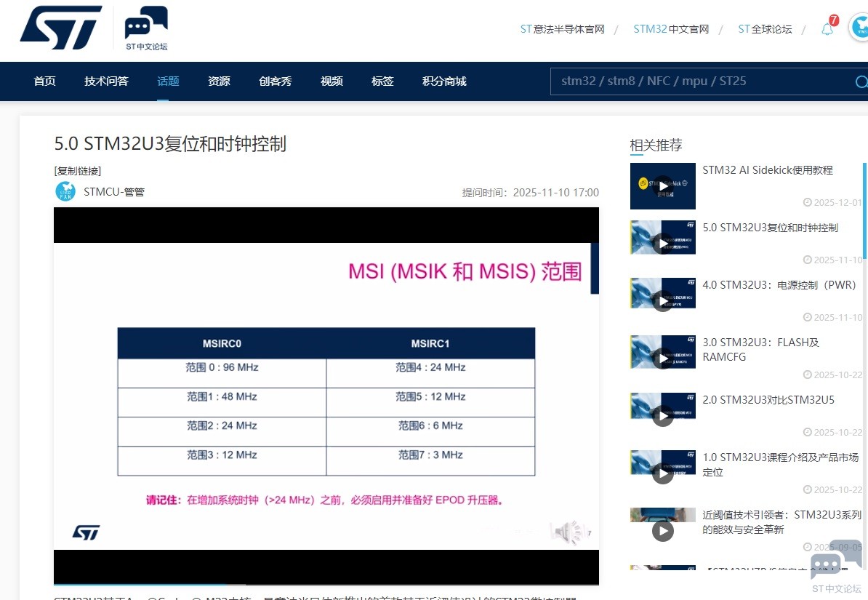The width and height of the screenshot is (868, 600).
Task: Select the 话题 nav tab
Action: 168,81
